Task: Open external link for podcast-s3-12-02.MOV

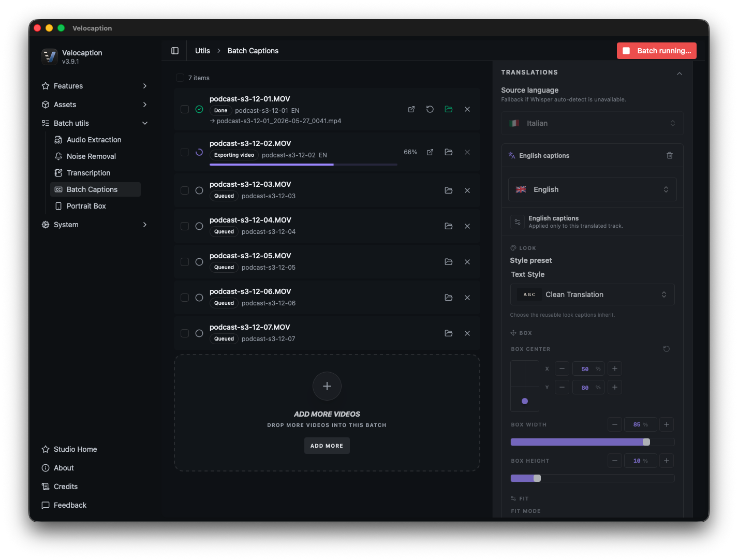Action: 430,152
